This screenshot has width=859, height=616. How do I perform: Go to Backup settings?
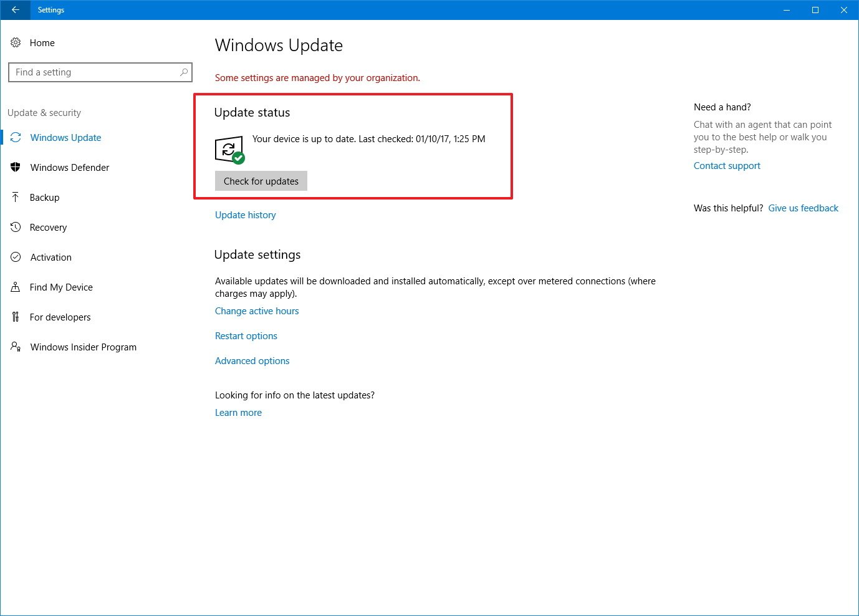tap(45, 197)
